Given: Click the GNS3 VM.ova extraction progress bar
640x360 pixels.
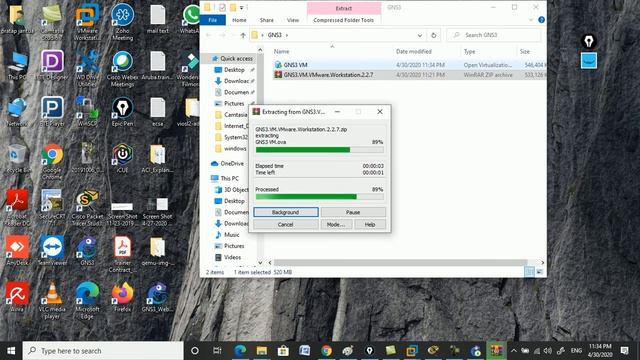Looking at the screenshot, I should click(x=320, y=150).
